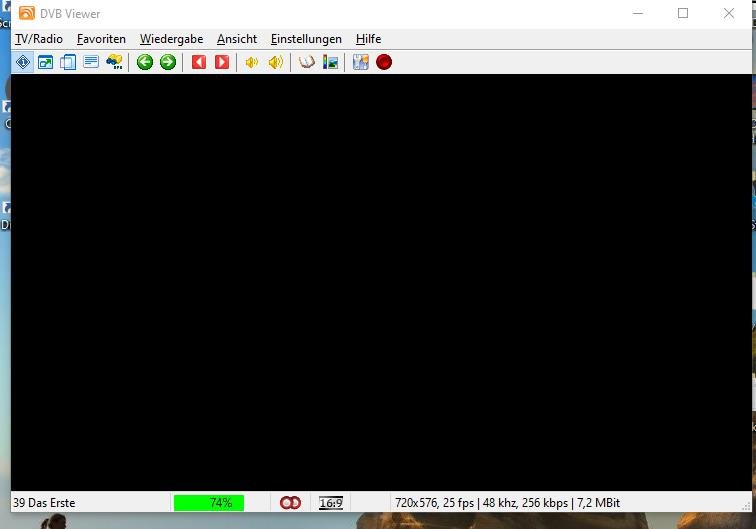The width and height of the screenshot is (756, 529).
Task: Open the Ansicht menu
Action: [x=237, y=39]
